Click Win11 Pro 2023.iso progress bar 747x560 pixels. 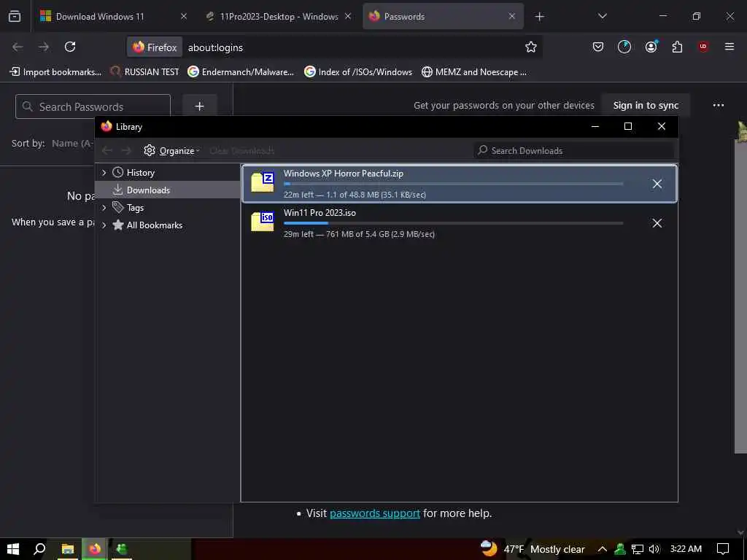tap(453, 223)
